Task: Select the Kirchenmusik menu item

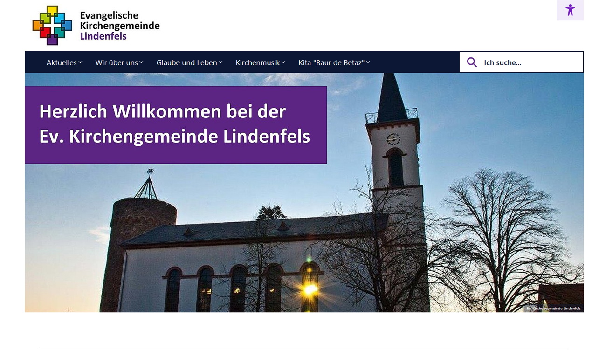Action: point(257,62)
